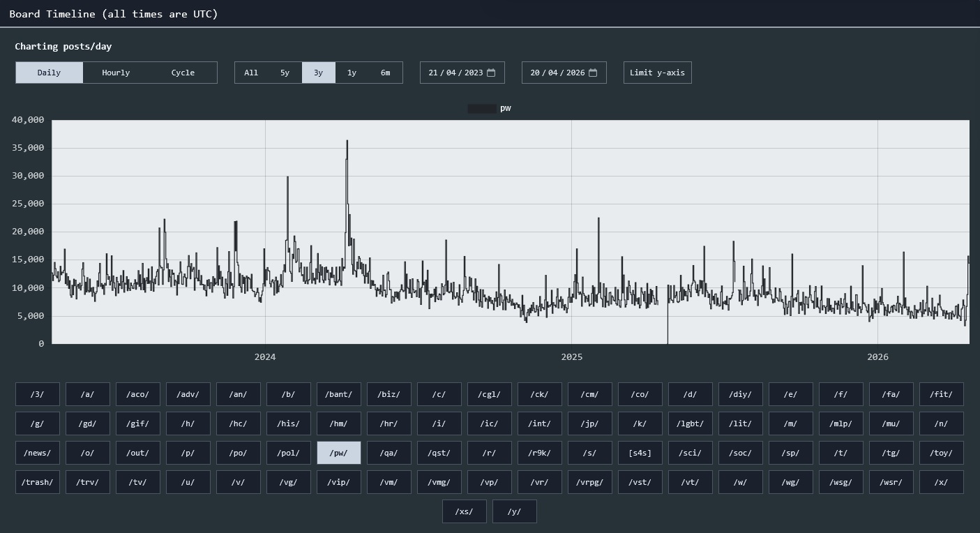Select the 1y time range
This screenshot has width=980, height=533.
352,73
